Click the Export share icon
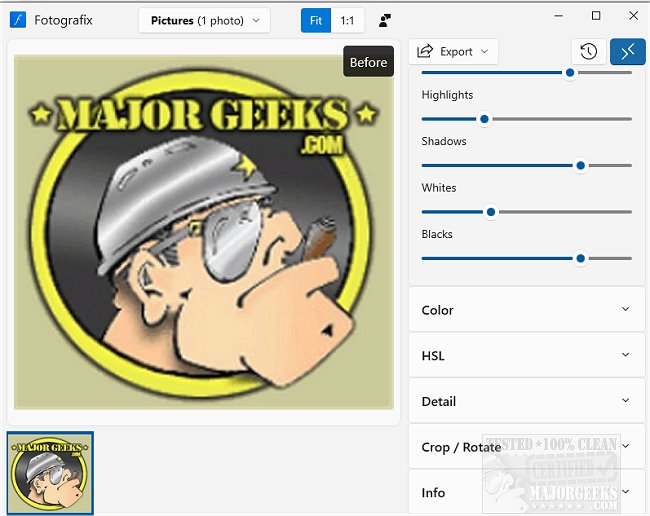This screenshot has width=650, height=516. (425, 51)
